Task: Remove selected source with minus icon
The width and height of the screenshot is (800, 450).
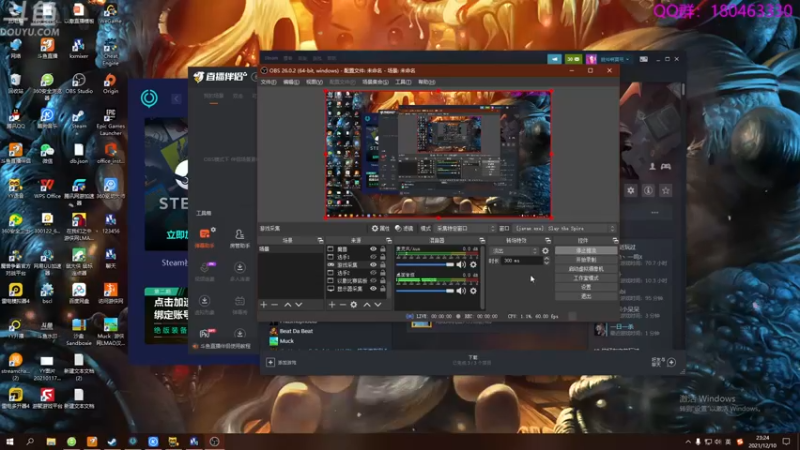Action: coord(342,305)
